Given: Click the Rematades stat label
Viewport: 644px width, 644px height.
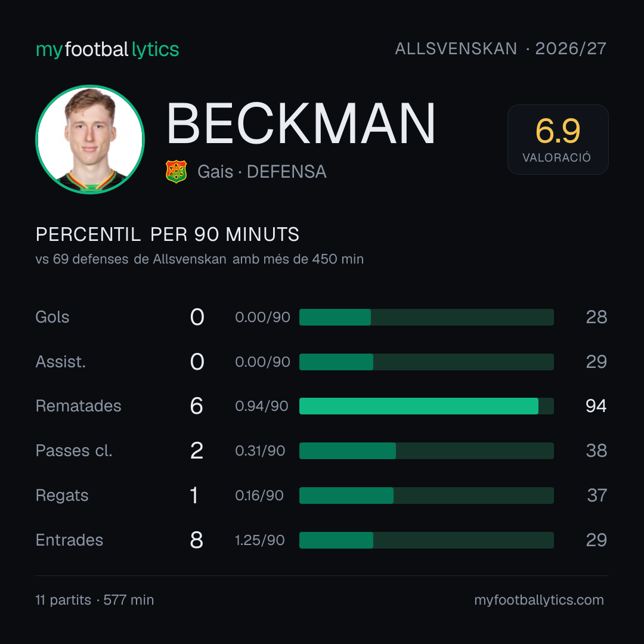Looking at the screenshot, I should [79, 406].
